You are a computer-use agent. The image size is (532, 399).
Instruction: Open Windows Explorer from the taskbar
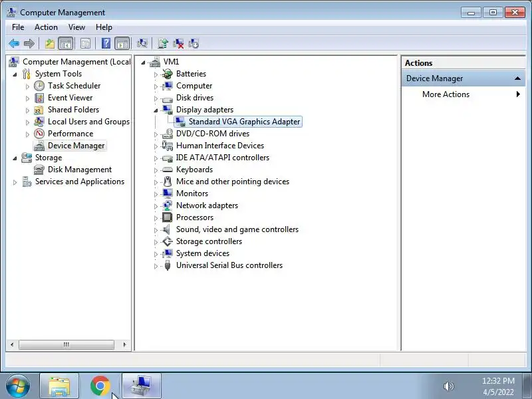[59, 386]
